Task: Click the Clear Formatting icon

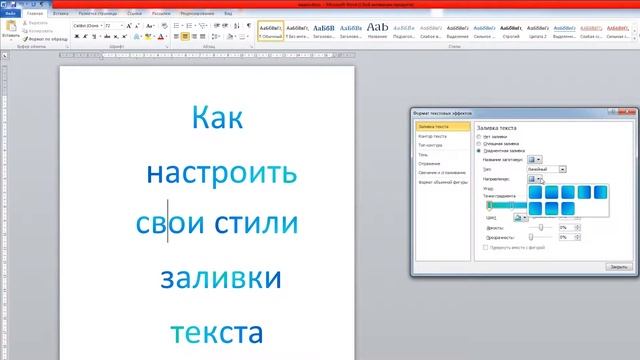Action: pos(164,26)
